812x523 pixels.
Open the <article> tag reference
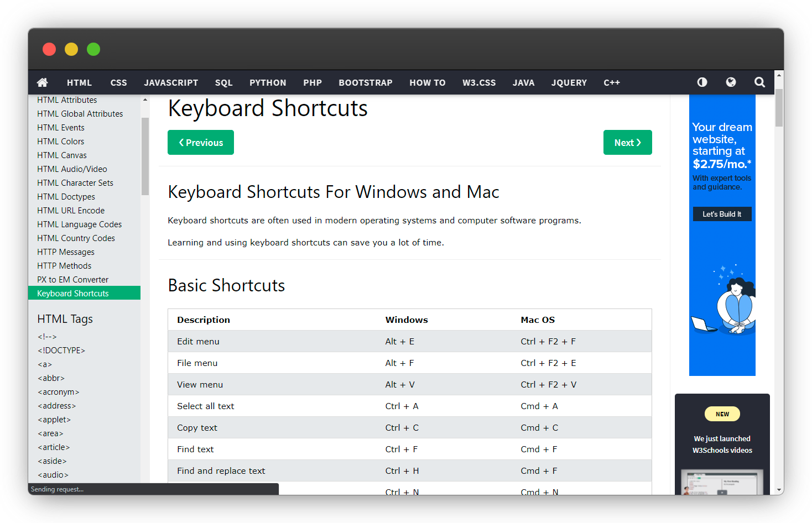point(54,447)
